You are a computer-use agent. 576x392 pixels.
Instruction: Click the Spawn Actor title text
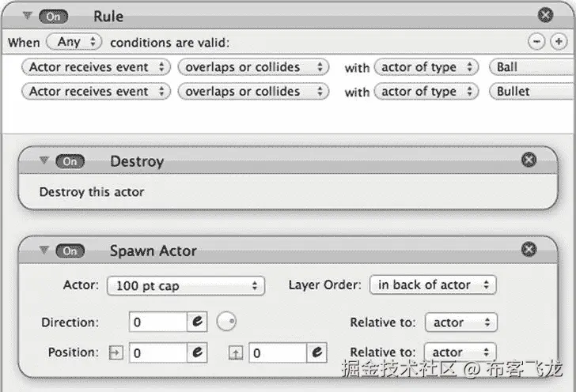[x=153, y=251]
